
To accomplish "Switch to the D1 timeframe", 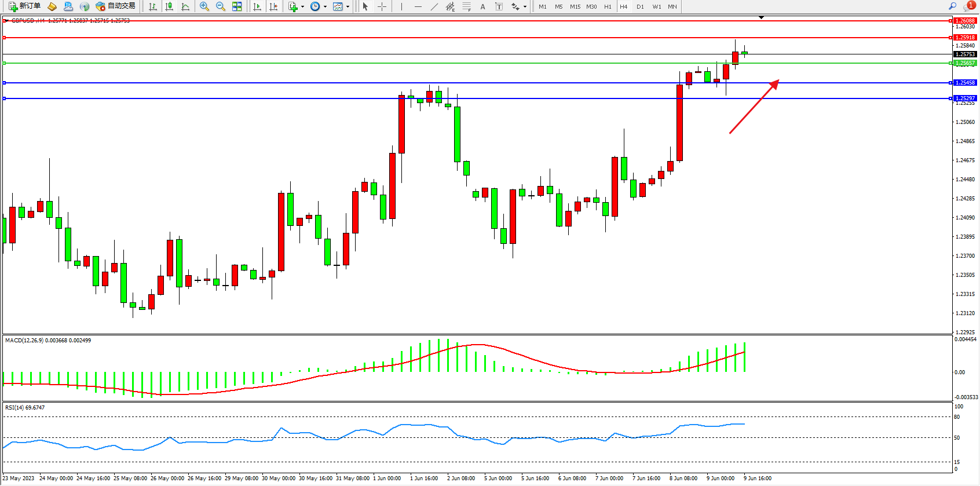I will pyautogui.click(x=640, y=7).
